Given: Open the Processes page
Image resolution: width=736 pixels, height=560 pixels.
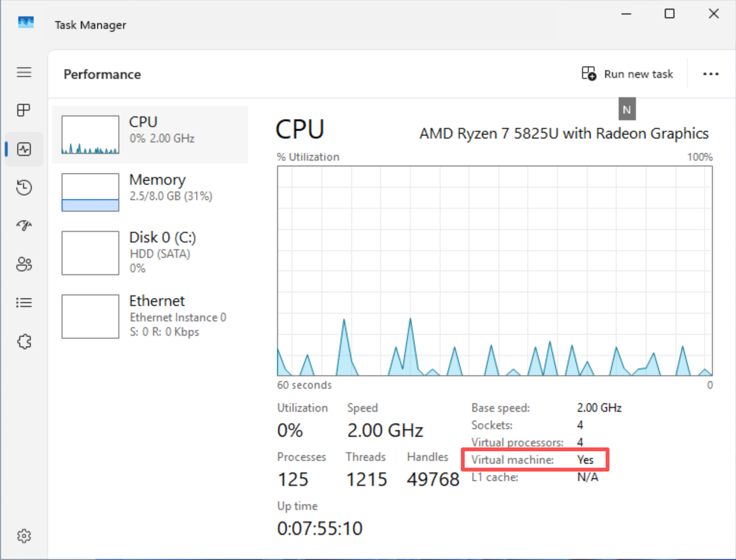Looking at the screenshot, I should coord(24,110).
